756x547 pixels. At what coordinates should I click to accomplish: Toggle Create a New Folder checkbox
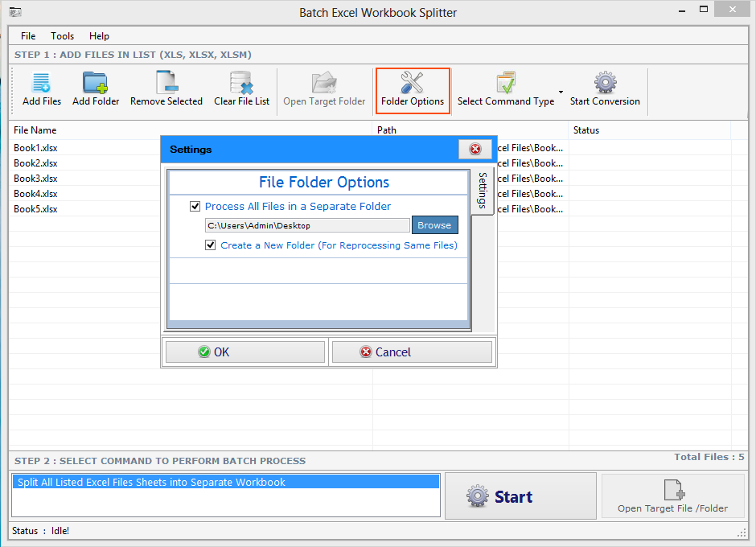tap(210, 245)
